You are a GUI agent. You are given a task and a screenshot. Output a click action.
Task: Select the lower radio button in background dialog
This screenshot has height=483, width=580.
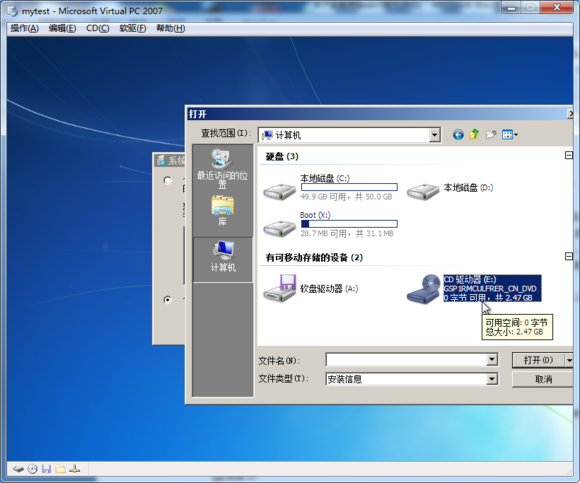[x=167, y=299]
